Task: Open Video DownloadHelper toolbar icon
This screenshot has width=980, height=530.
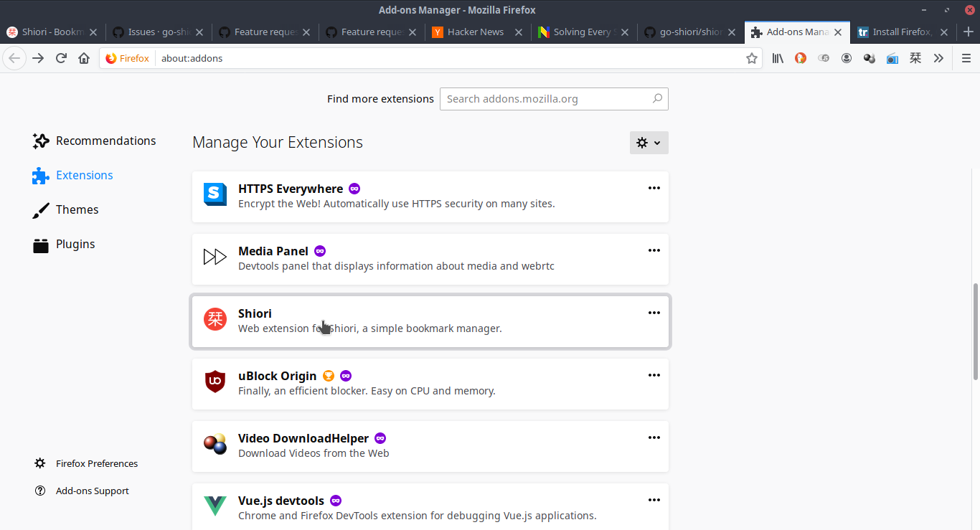Action: (870, 58)
